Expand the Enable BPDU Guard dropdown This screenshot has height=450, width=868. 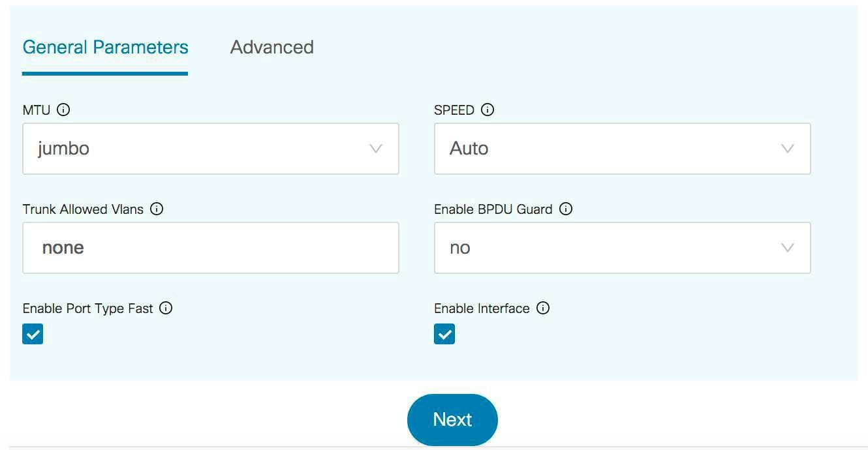point(623,248)
